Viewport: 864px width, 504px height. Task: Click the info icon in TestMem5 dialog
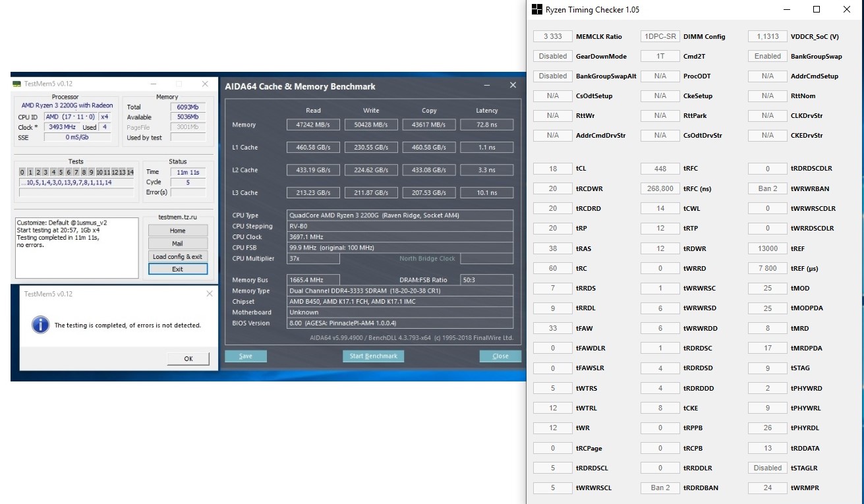pyautogui.click(x=41, y=324)
